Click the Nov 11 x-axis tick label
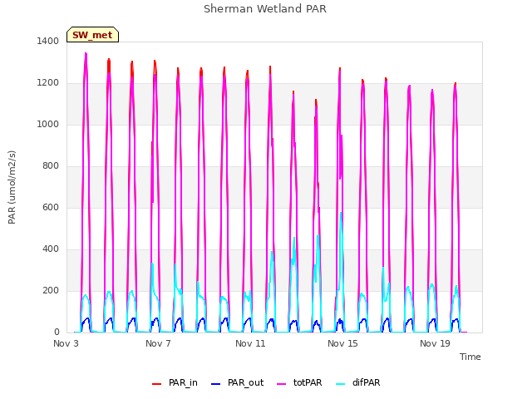 tap(250, 343)
